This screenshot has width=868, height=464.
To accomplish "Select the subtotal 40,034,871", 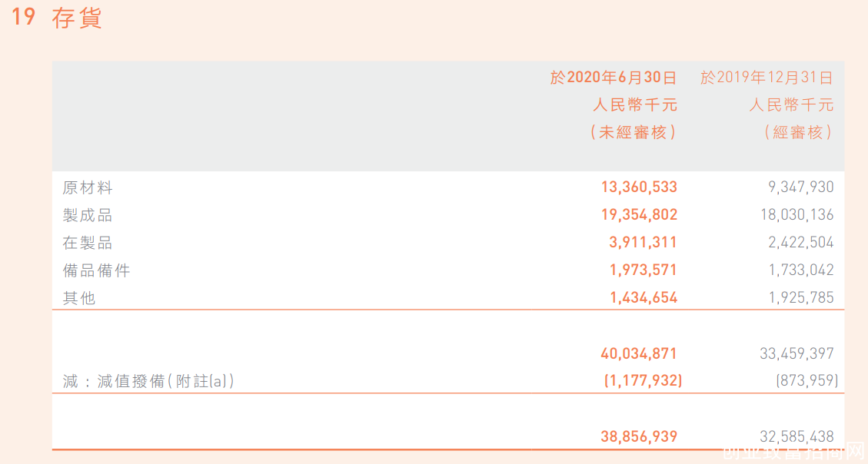I will [x=640, y=353].
